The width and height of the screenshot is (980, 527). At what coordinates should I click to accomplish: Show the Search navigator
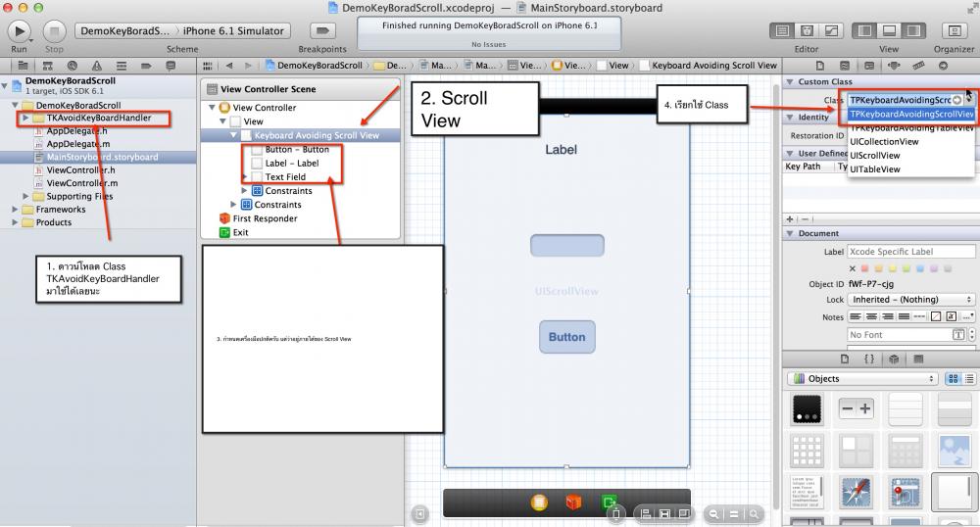tap(73, 66)
